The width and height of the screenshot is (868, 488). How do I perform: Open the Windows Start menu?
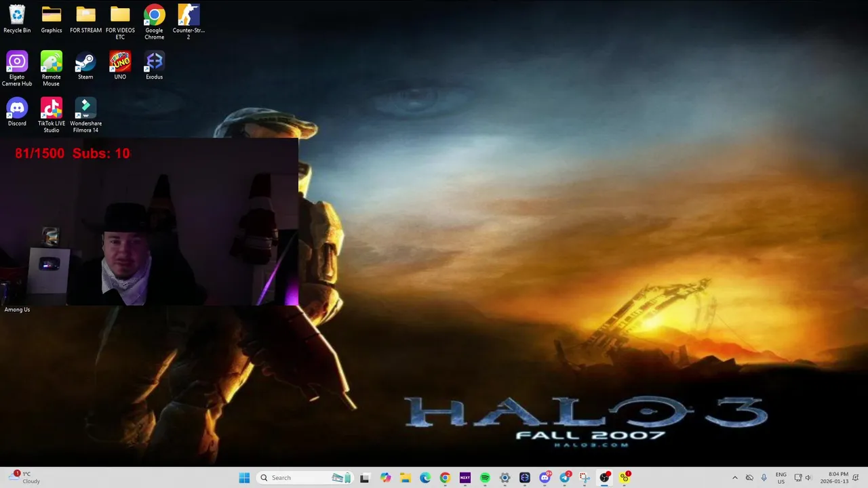pos(244,478)
